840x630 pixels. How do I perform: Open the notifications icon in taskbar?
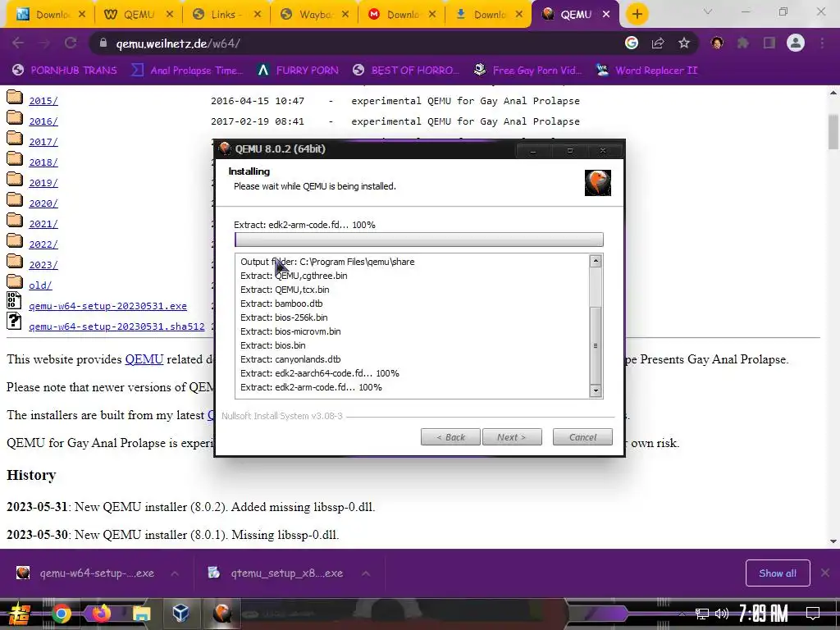(813, 613)
